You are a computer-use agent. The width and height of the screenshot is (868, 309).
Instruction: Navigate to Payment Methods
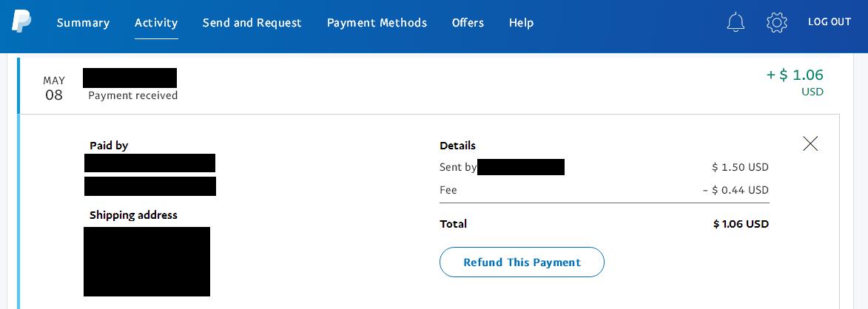[x=377, y=23]
